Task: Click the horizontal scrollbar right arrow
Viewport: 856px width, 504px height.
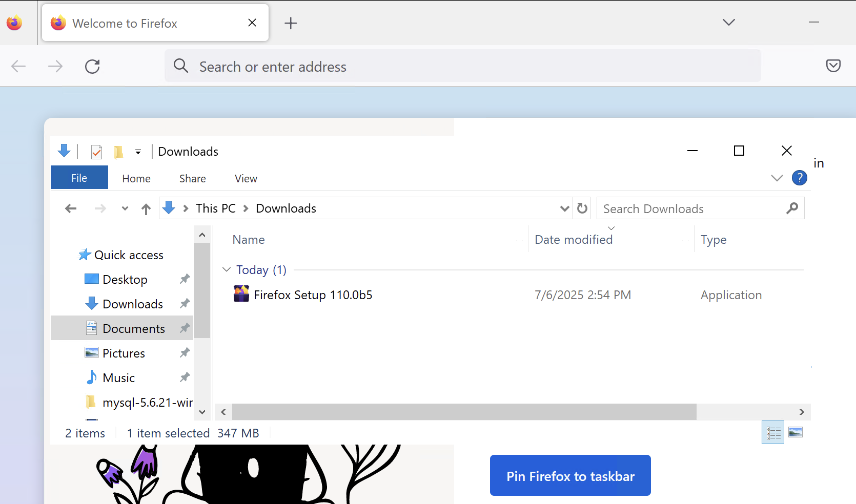Action: 802,412
